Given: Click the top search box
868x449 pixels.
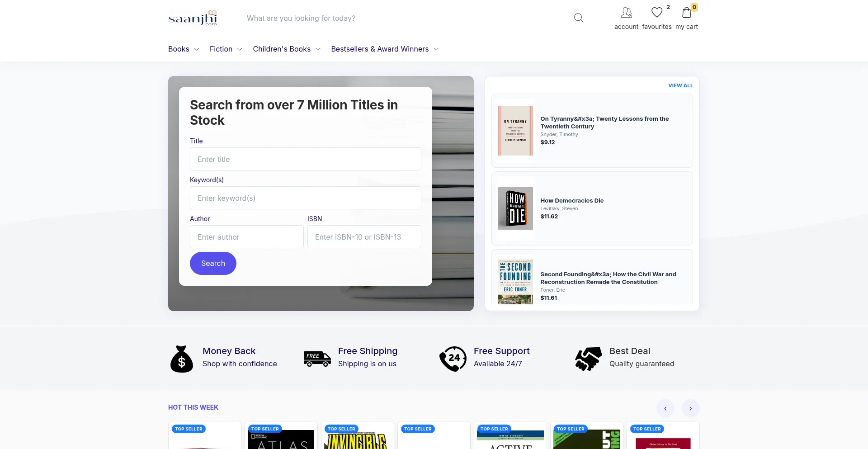Looking at the screenshot, I should (405, 18).
